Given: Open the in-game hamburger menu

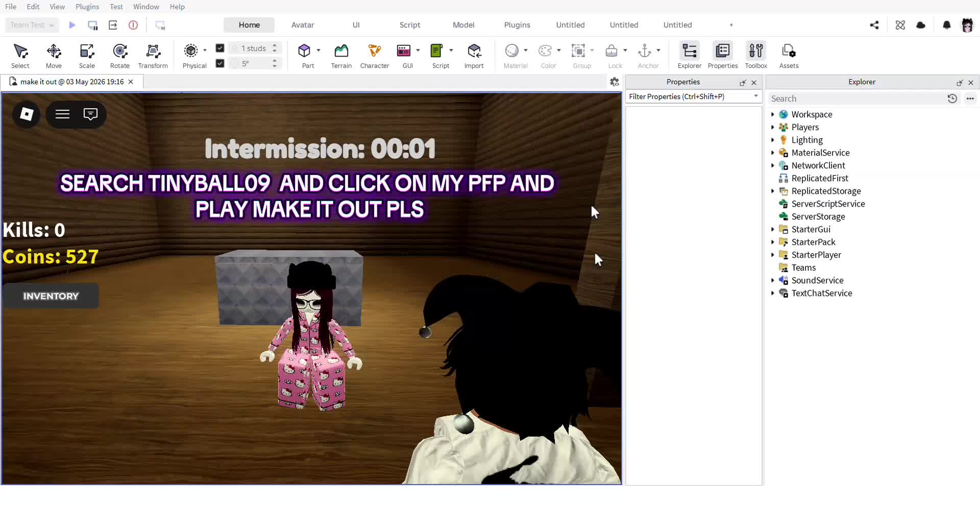Looking at the screenshot, I should point(62,114).
